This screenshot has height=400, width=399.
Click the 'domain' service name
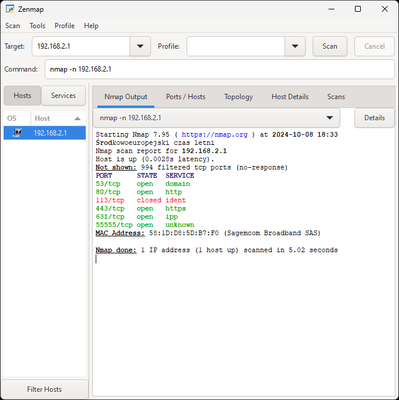point(178,184)
